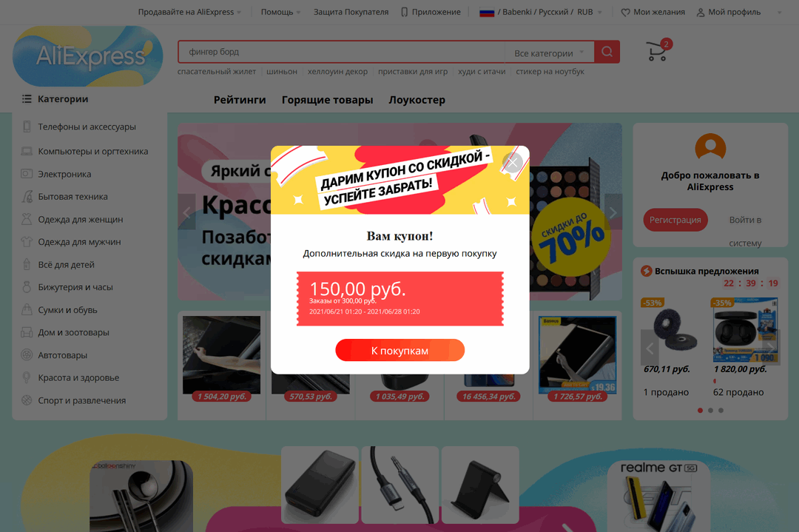Open the Рейтинги tab

(240, 100)
